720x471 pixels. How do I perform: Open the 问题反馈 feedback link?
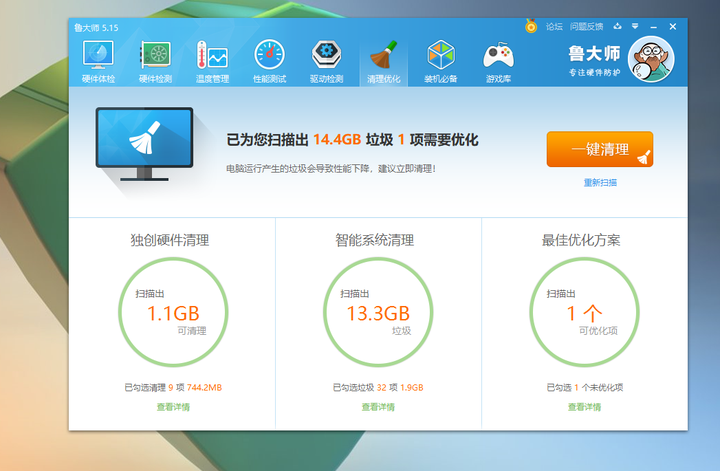(586, 27)
